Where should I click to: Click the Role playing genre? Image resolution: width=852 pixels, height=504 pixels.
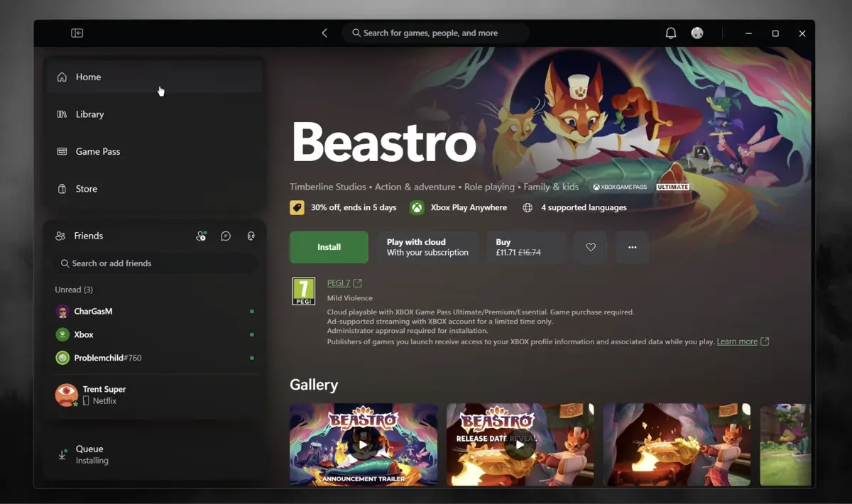click(x=489, y=187)
